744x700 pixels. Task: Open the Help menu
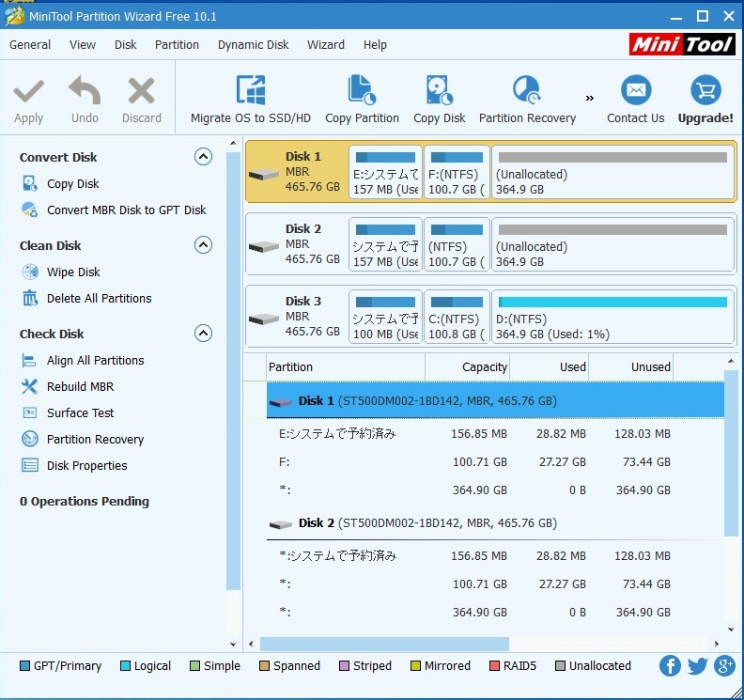click(375, 44)
